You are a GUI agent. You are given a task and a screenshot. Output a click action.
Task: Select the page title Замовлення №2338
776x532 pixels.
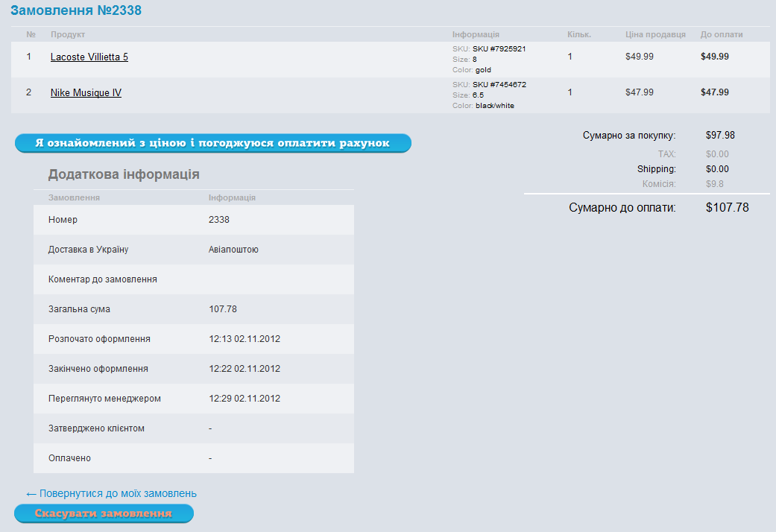click(x=76, y=10)
